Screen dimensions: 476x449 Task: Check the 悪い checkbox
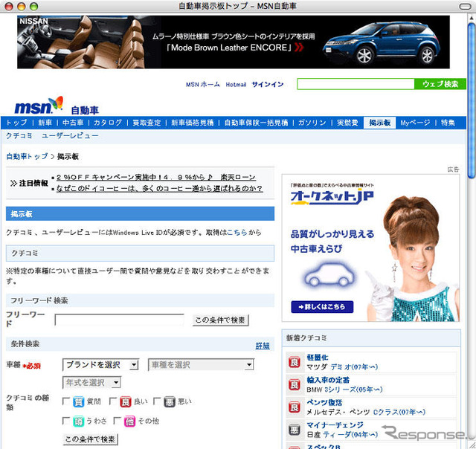157,401
